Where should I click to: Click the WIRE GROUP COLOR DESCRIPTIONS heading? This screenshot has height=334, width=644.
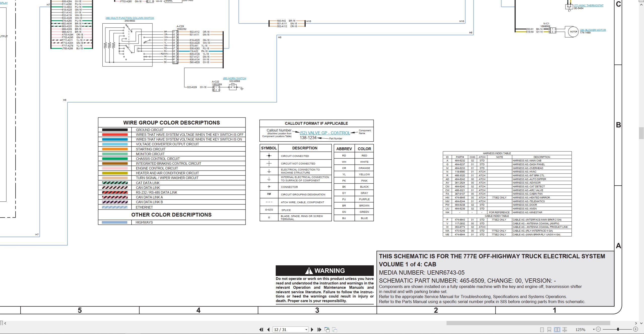[172, 123]
